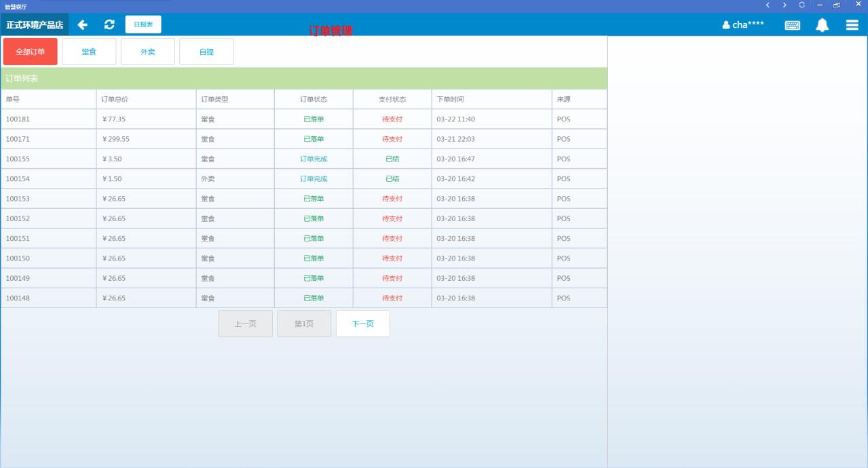
Task: Refresh the order list with the refresh icon
Action: (109, 25)
